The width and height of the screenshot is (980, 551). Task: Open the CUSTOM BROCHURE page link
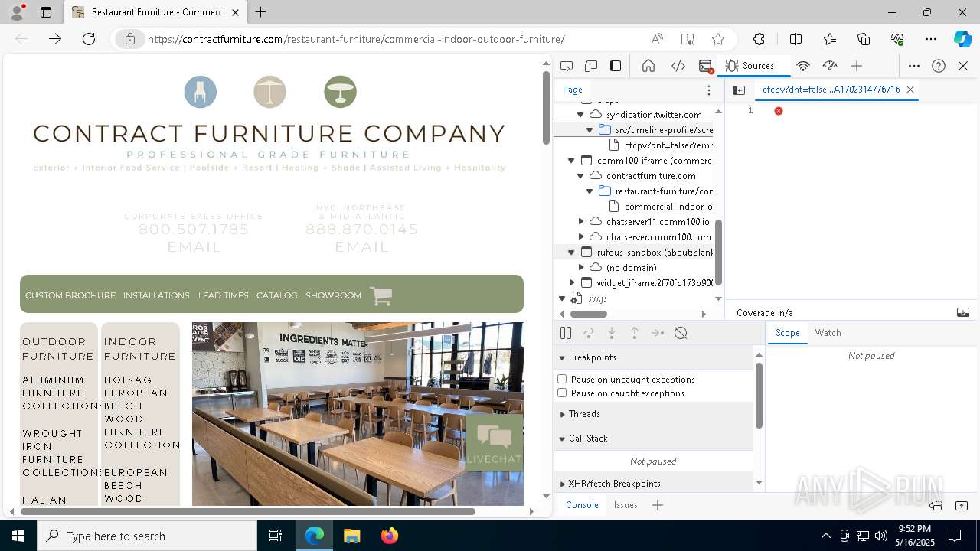[70, 295]
